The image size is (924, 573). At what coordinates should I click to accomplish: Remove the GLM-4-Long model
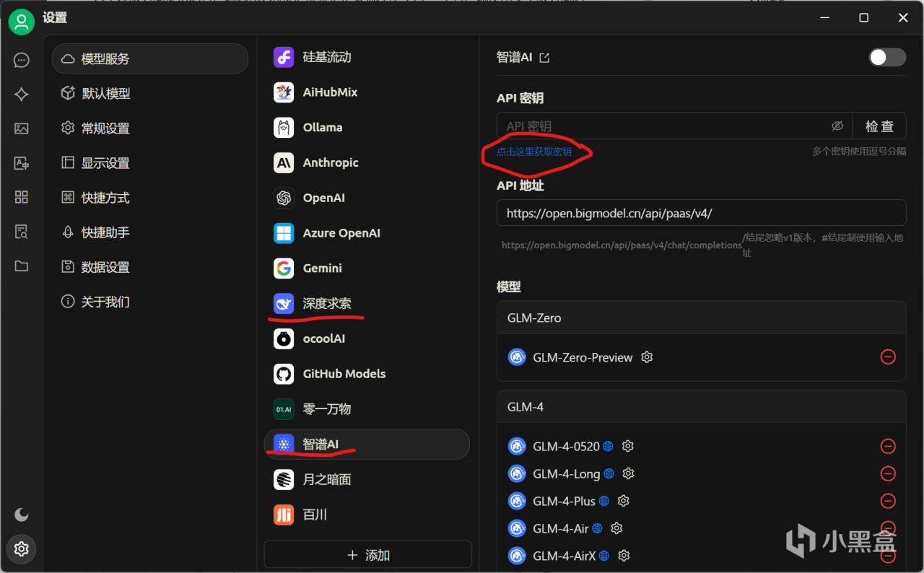point(888,473)
